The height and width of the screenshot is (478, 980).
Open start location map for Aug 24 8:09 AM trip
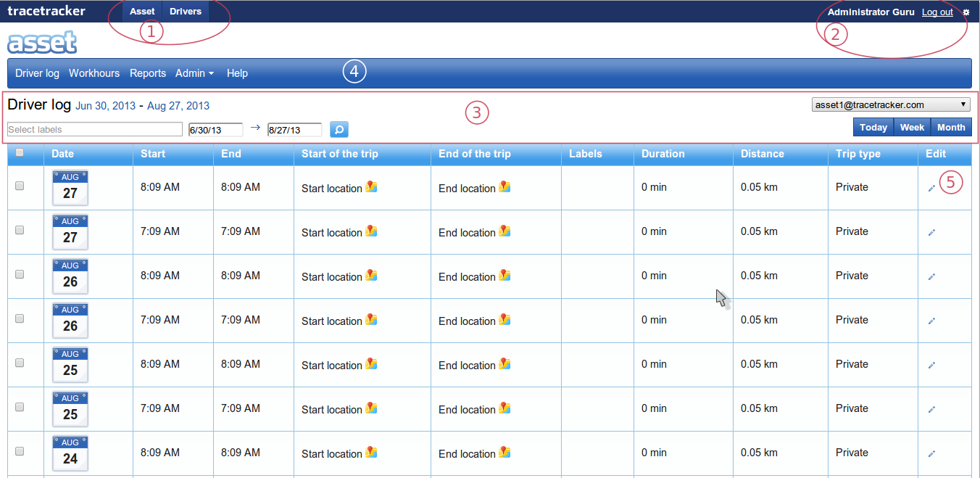[x=371, y=452]
